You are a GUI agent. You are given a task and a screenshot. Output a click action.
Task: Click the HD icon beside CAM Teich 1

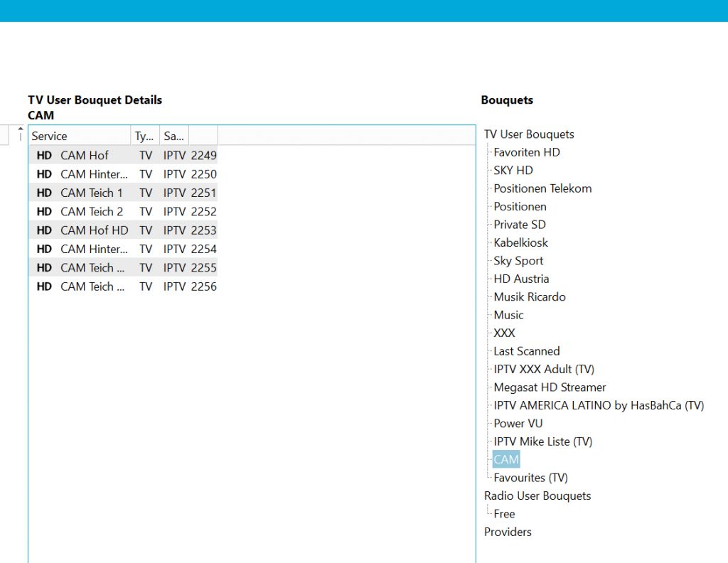point(44,193)
